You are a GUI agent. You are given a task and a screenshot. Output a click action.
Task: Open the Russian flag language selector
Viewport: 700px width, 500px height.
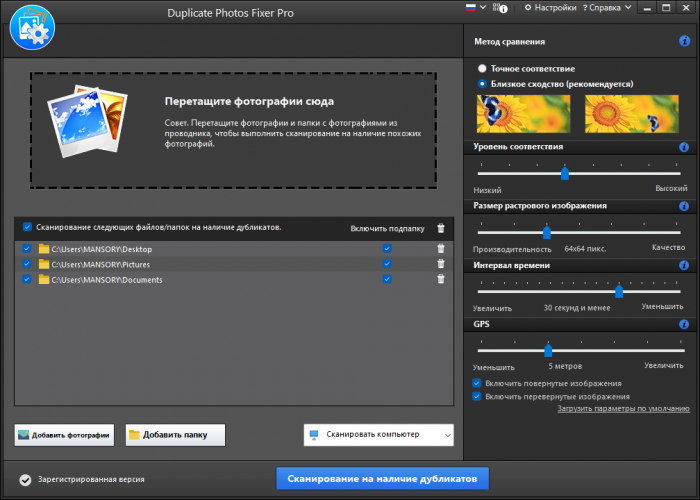tap(476, 8)
